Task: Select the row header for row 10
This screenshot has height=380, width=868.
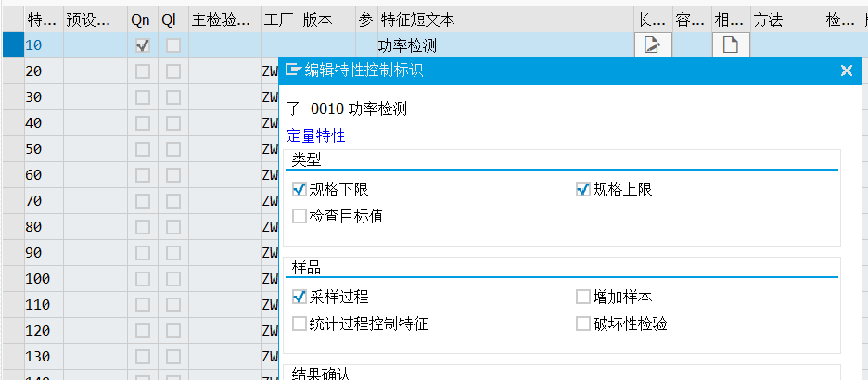Action: pyautogui.click(x=12, y=45)
